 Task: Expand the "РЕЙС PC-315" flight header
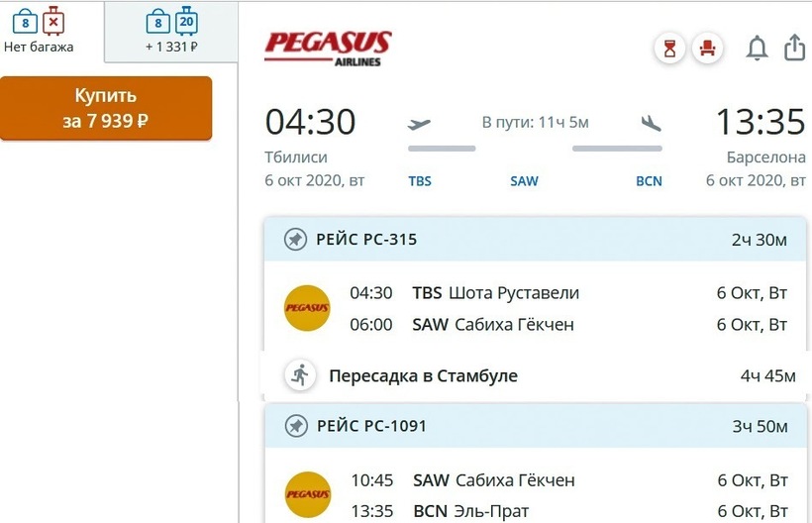tap(535, 240)
